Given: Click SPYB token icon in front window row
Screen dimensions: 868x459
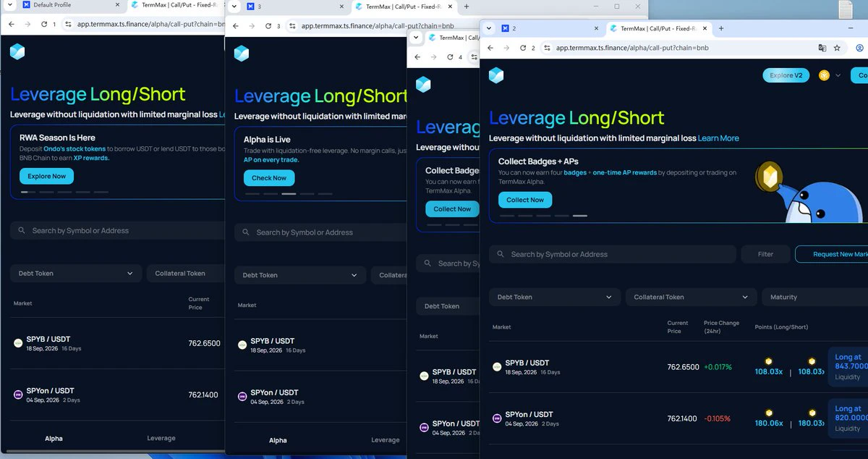Looking at the screenshot, I should point(497,367).
